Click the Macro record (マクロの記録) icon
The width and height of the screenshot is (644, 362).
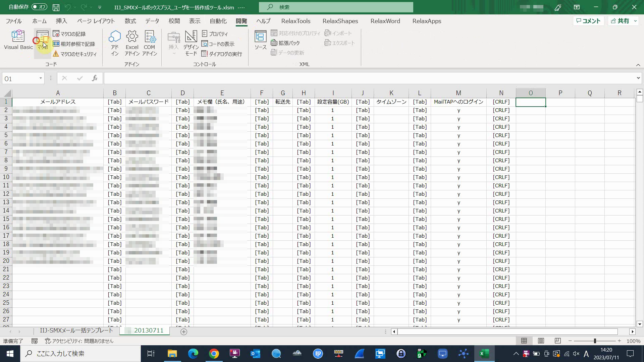pos(56,34)
